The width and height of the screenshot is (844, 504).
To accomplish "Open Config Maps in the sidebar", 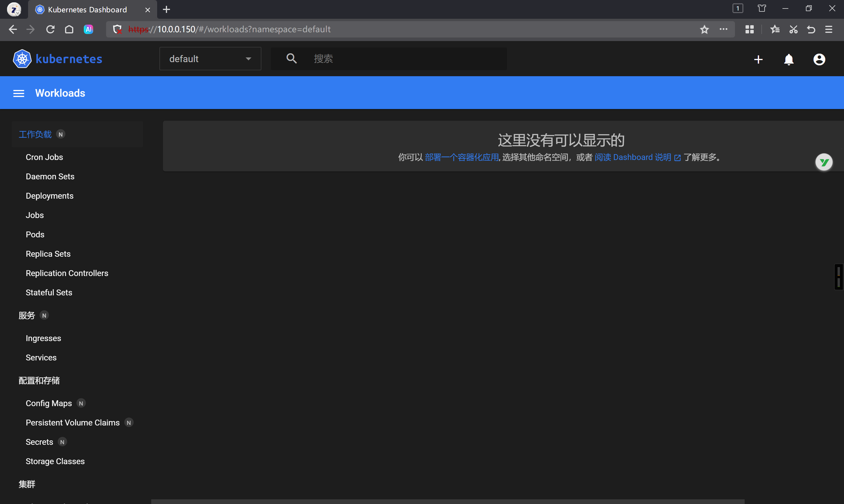I will (49, 403).
